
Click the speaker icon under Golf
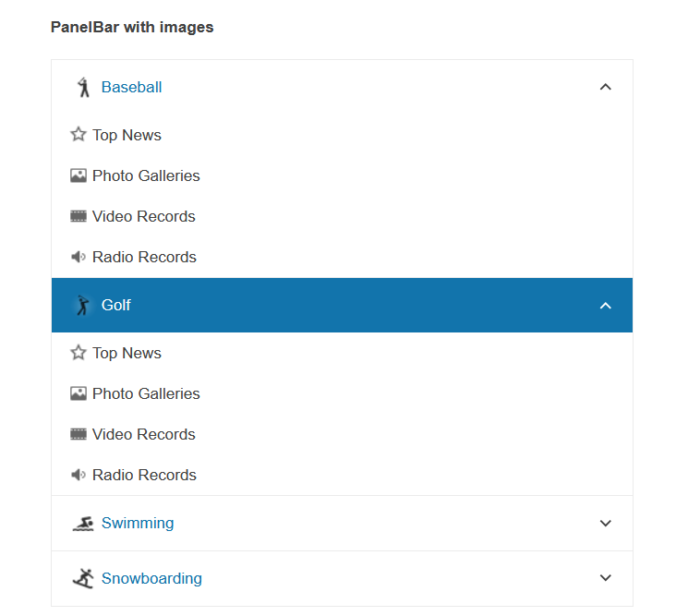(x=78, y=475)
